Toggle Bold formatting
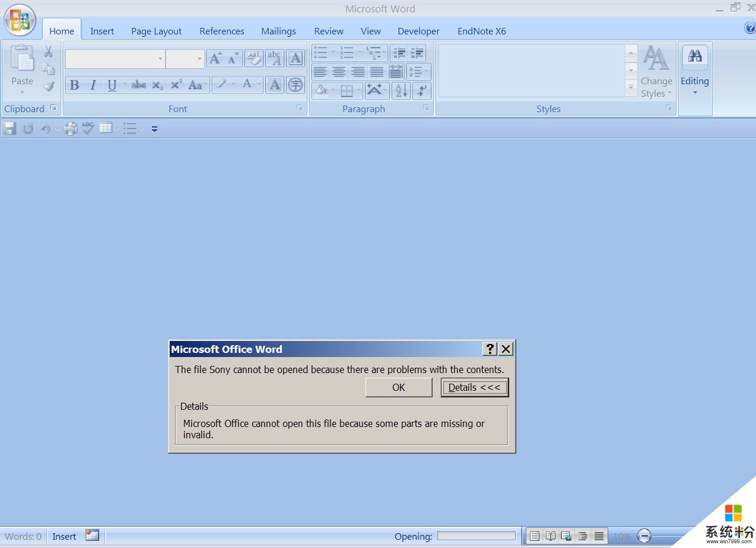The width and height of the screenshot is (756, 548). [x=74, y=85]
